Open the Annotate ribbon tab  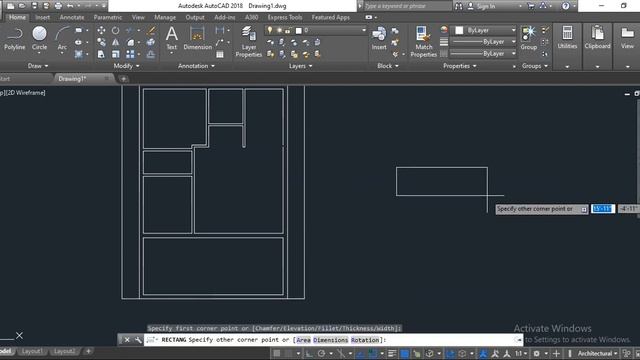[x=72, y=18]
